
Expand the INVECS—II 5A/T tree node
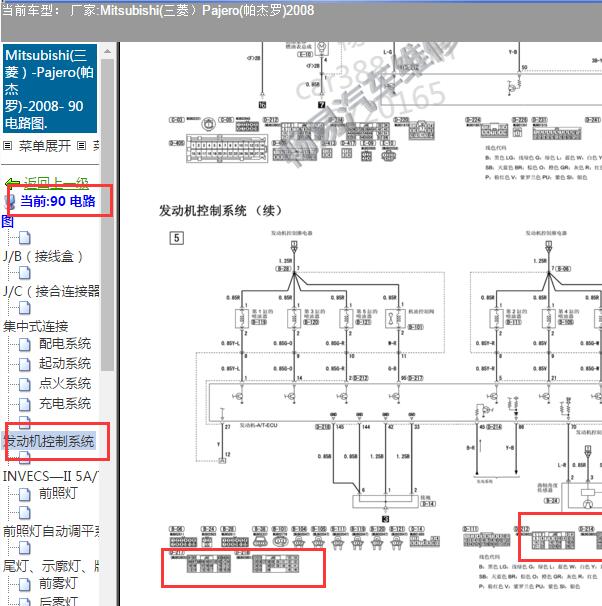pyautogui.click(x=50, y=474)
